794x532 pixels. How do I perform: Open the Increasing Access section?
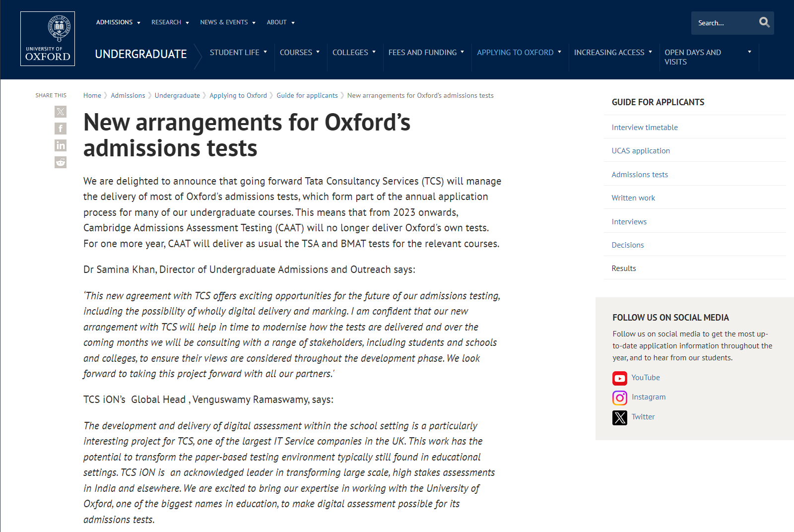609,52
